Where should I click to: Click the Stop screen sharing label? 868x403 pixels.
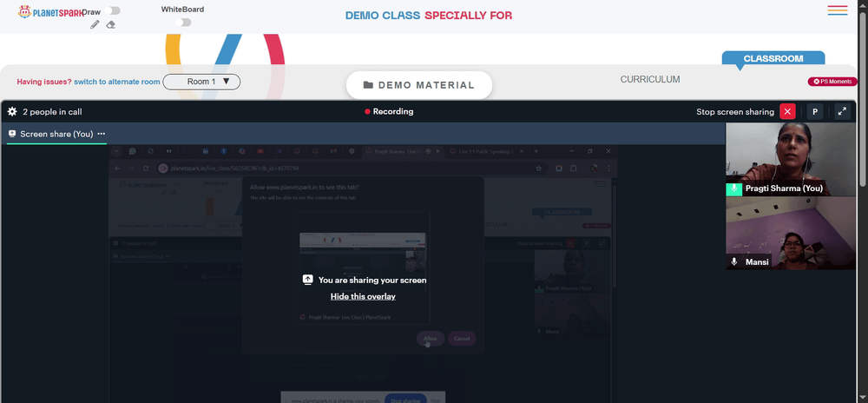coord(735,112)
